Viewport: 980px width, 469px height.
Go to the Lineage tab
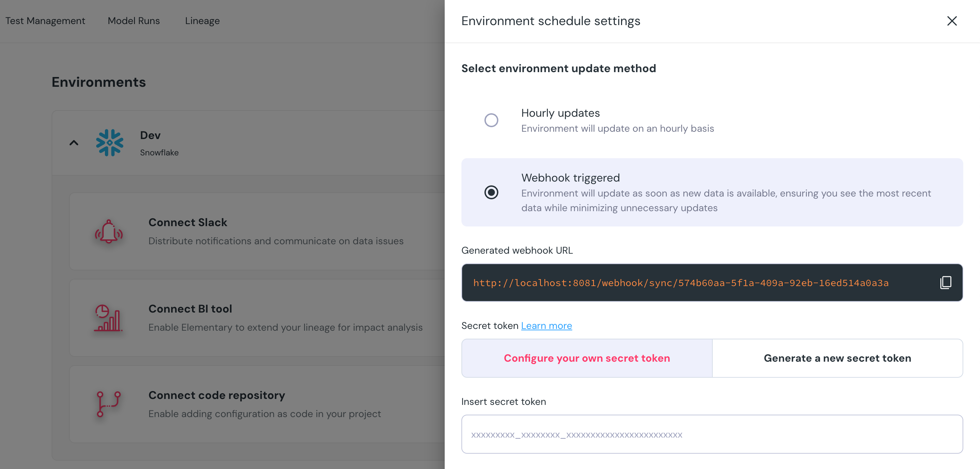202,21
